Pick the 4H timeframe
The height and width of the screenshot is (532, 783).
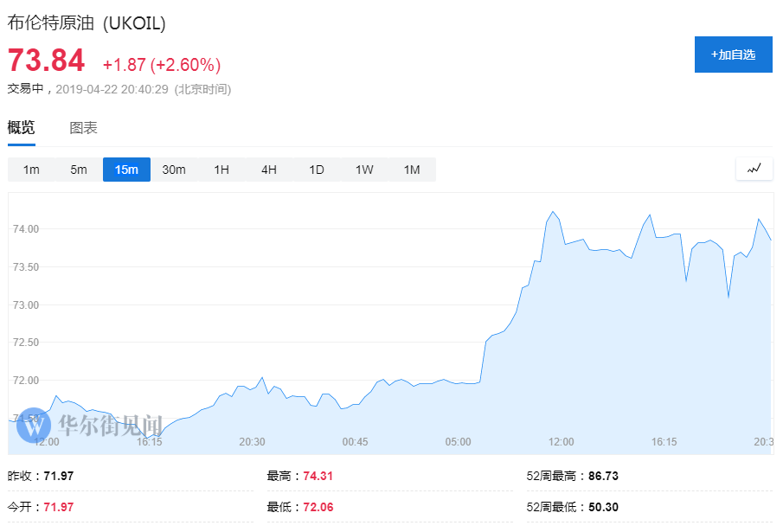(x=269, y=170)
